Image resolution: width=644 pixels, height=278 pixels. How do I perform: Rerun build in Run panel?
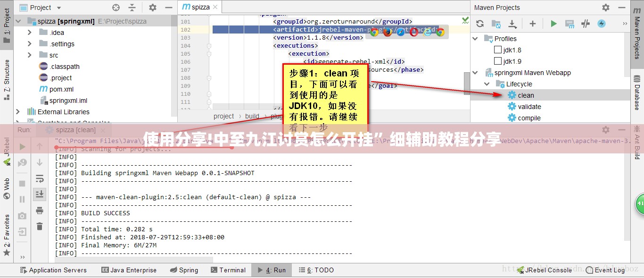[22, 147]
